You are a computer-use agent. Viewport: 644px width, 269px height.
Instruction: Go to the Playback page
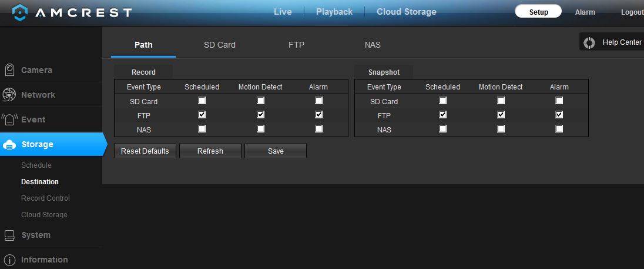point(334,12)
